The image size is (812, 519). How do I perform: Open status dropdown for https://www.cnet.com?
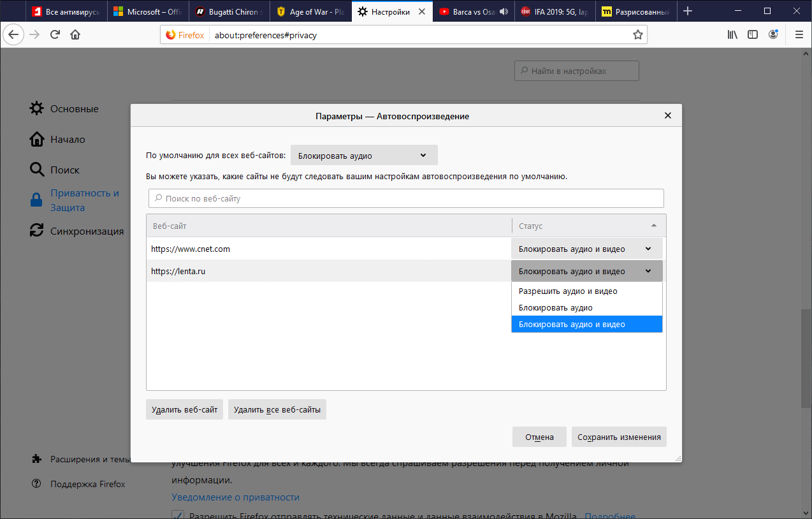click(587, 249)
